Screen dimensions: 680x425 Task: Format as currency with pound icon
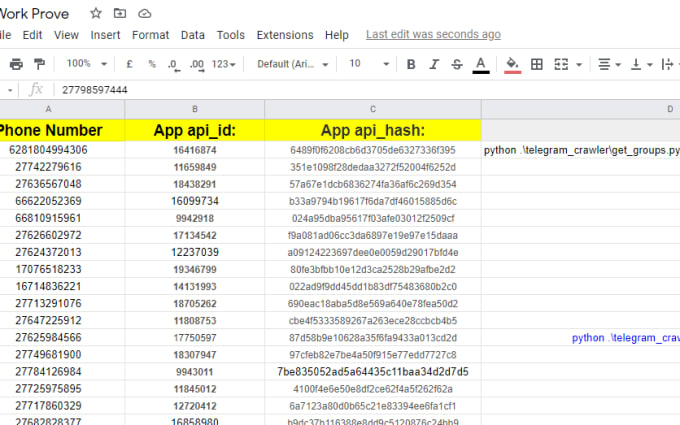(129, 64)
